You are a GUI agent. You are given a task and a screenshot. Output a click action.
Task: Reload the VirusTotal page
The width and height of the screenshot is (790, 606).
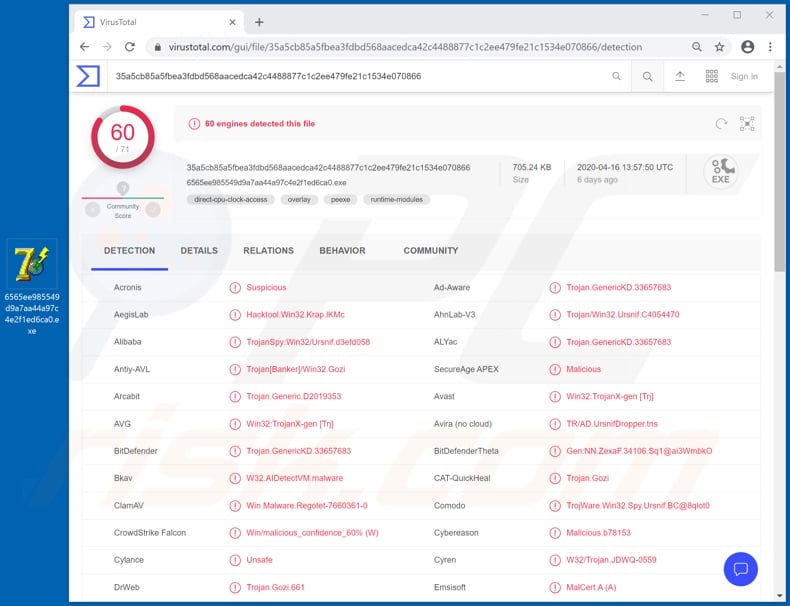129,47
